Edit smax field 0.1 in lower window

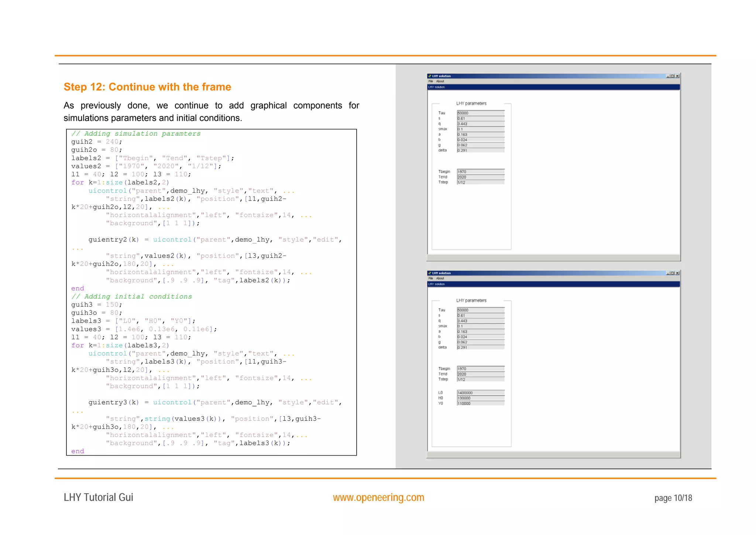point(481,326)
